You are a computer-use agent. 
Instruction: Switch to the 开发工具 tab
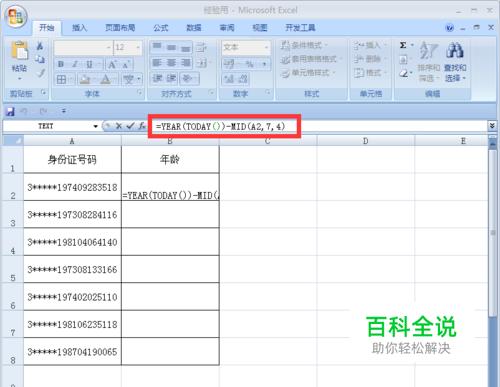pyautogui.click(x=300, y=28)
